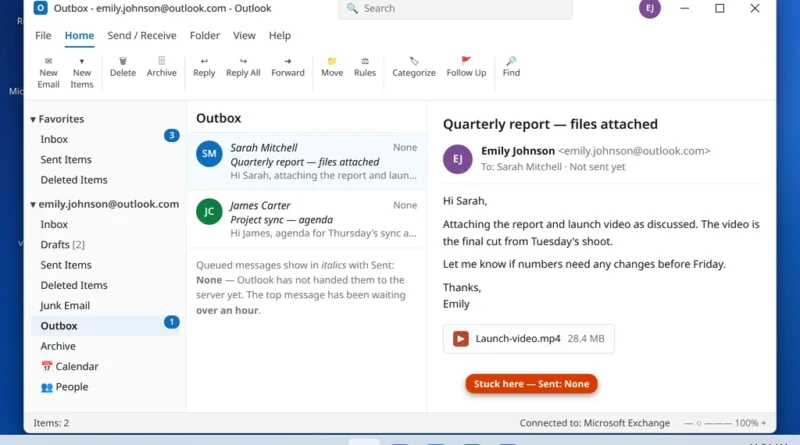Open the Folder tab
Screen dimensions: 800x445
(205, 35)
